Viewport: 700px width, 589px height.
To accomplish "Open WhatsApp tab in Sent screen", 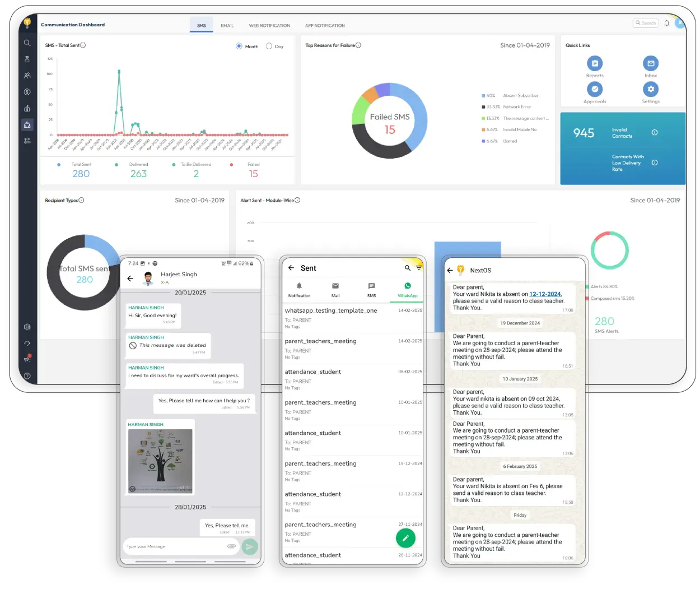I will pyautogui.click(x=408, y=290).
